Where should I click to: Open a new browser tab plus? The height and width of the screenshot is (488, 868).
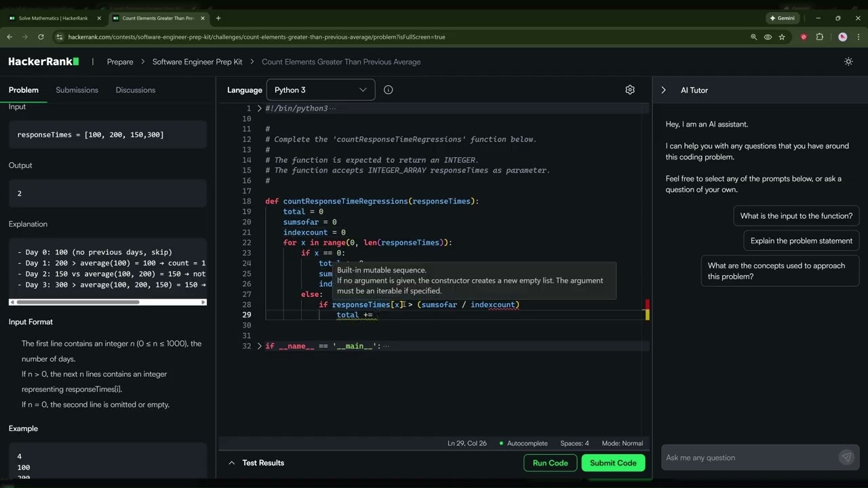(218, 18)
